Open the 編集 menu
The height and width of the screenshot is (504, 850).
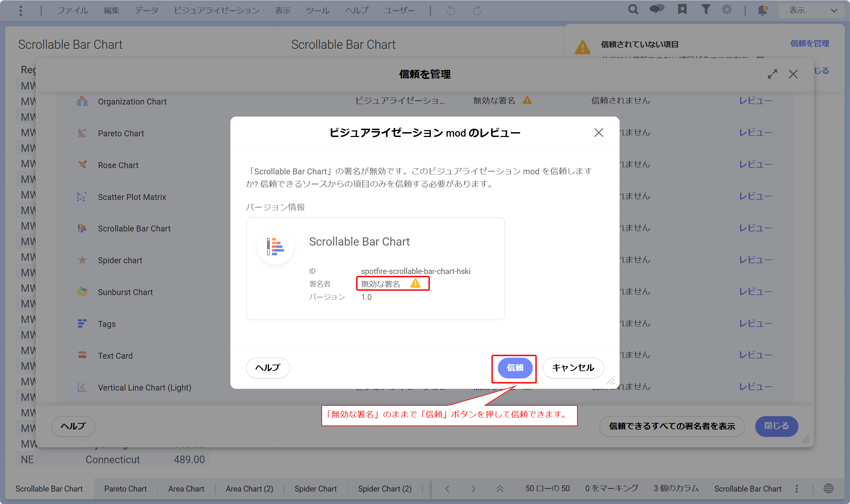click(x=111, y=10)
